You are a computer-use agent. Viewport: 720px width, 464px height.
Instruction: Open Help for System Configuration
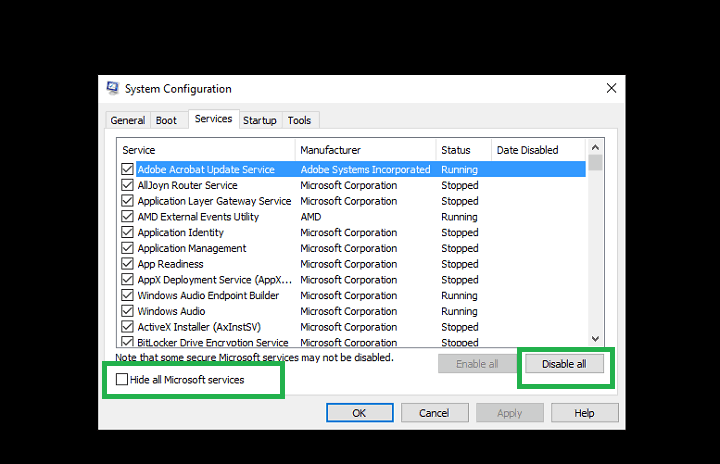point(584,413)
